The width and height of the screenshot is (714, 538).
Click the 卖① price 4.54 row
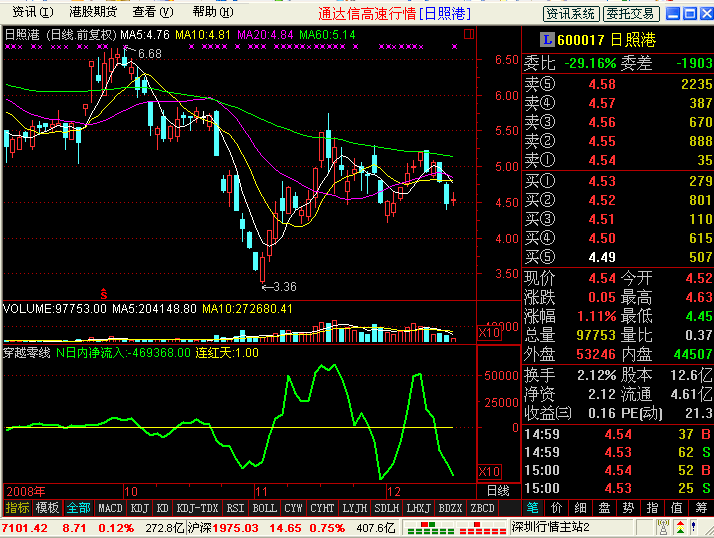pos(618,160)
